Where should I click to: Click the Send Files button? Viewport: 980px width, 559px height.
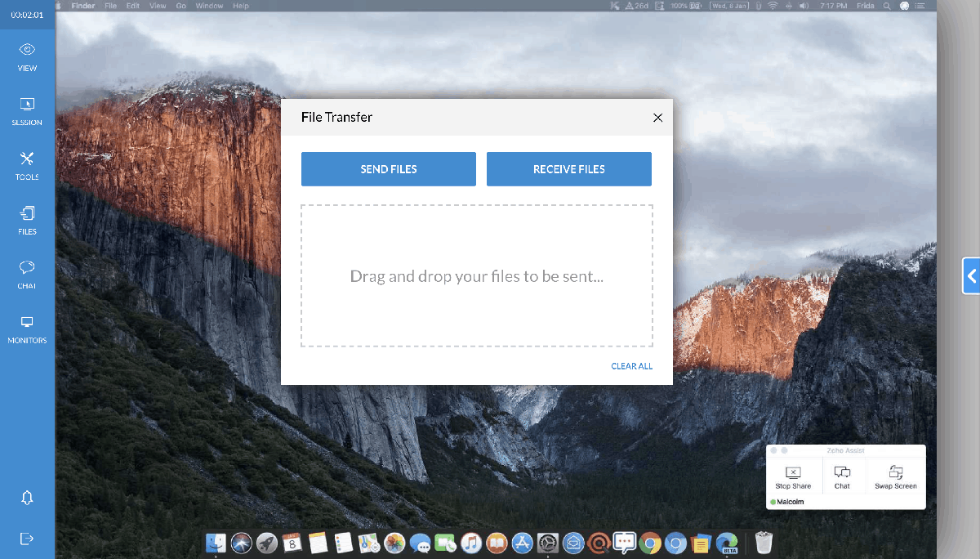point(388,169)
